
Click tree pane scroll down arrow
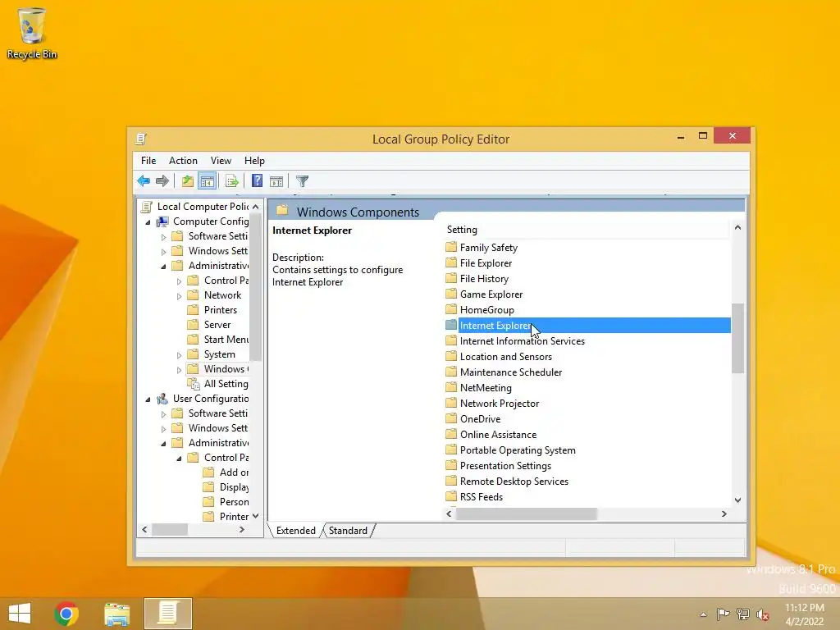tap(256, 516)
